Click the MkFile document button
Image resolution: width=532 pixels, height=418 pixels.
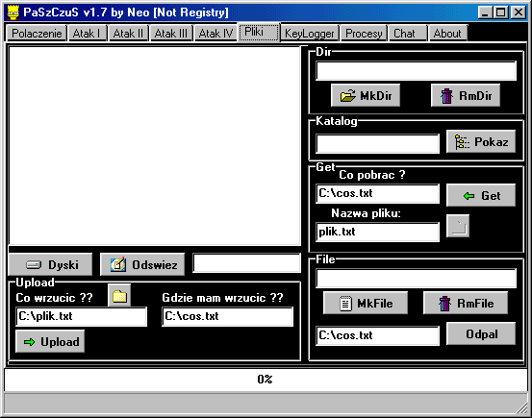point(366,303)
